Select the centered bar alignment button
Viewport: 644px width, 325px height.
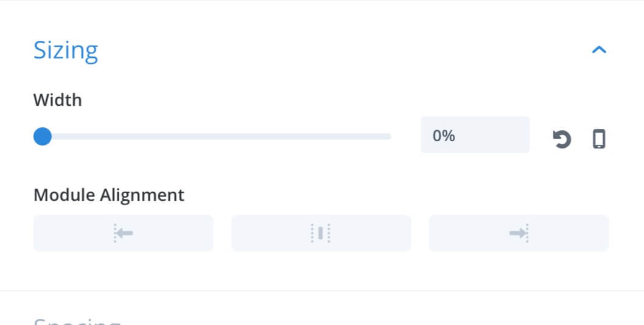point(321,233)
